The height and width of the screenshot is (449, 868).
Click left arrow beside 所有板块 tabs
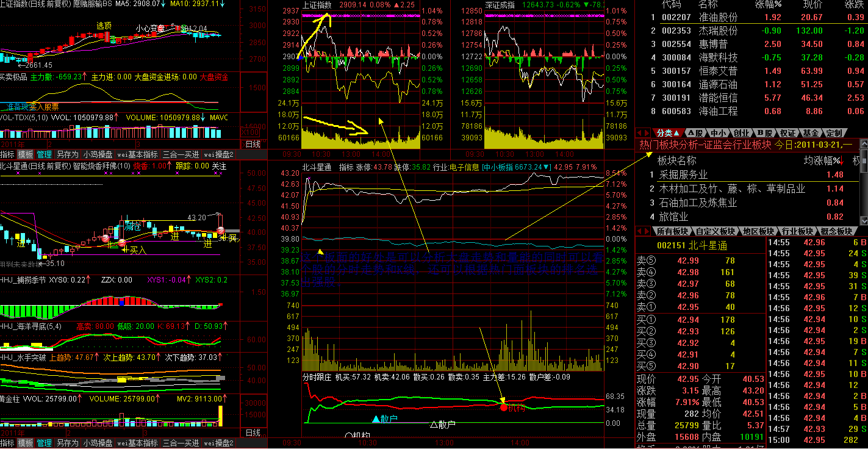tap(639, 231)
